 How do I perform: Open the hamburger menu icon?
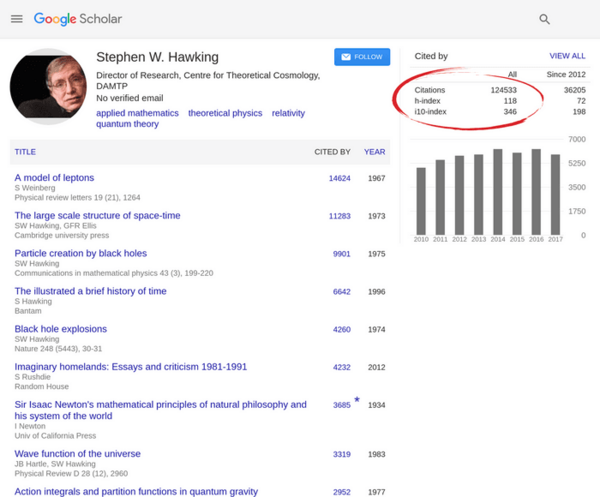16,19
